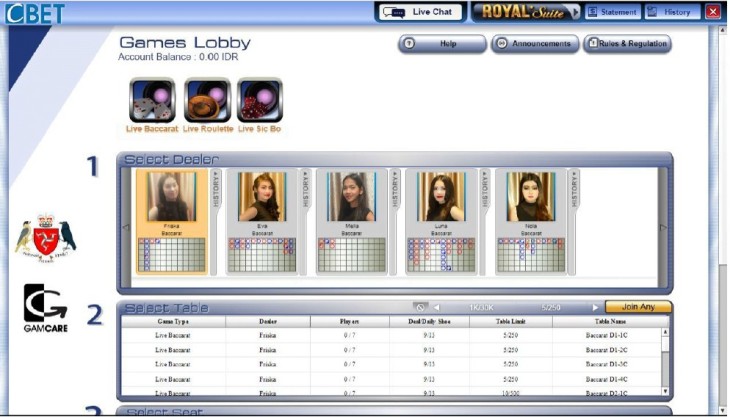The width and height of the screenshot is (730, 417).
Task: Open the Rules & Regulation page
Action: (x=627, y=44)
